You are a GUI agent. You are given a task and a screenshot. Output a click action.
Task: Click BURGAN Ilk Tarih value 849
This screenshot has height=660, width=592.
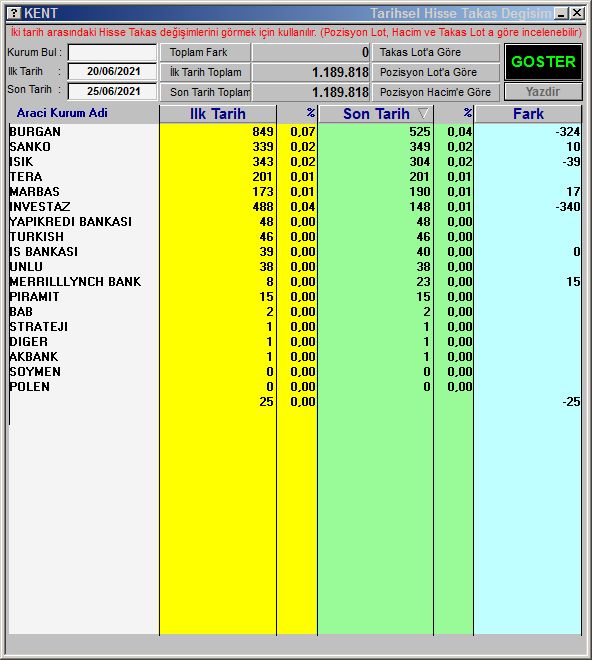[263, 132]
